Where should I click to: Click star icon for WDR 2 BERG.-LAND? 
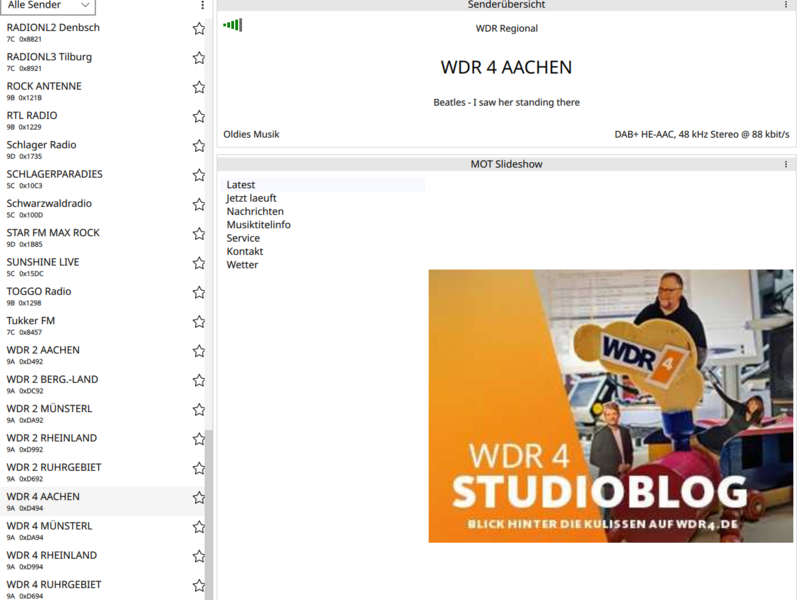(199, 381)
